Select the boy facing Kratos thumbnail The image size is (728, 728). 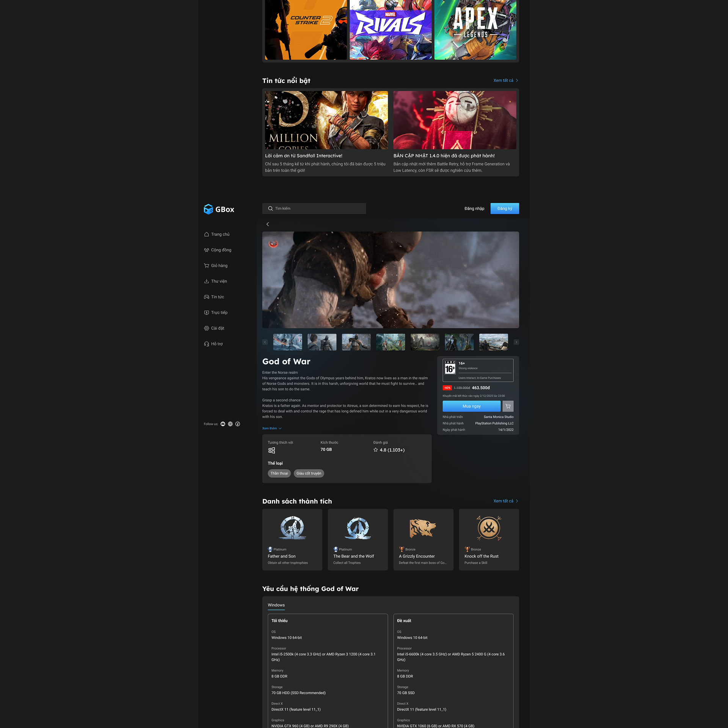(322, 342)
